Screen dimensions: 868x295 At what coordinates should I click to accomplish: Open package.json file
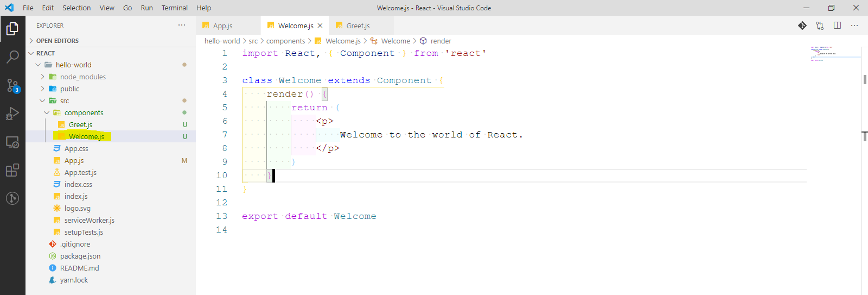[111, 256]
